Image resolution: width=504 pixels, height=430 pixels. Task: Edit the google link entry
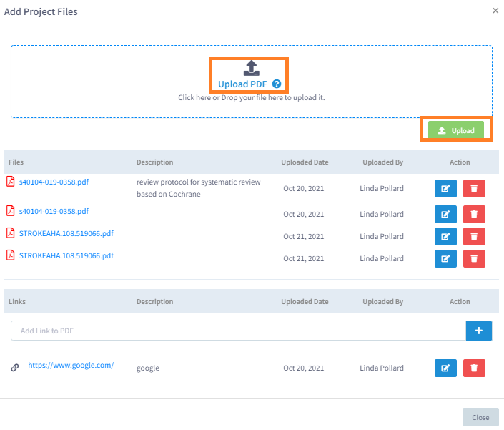coord(445,368)
